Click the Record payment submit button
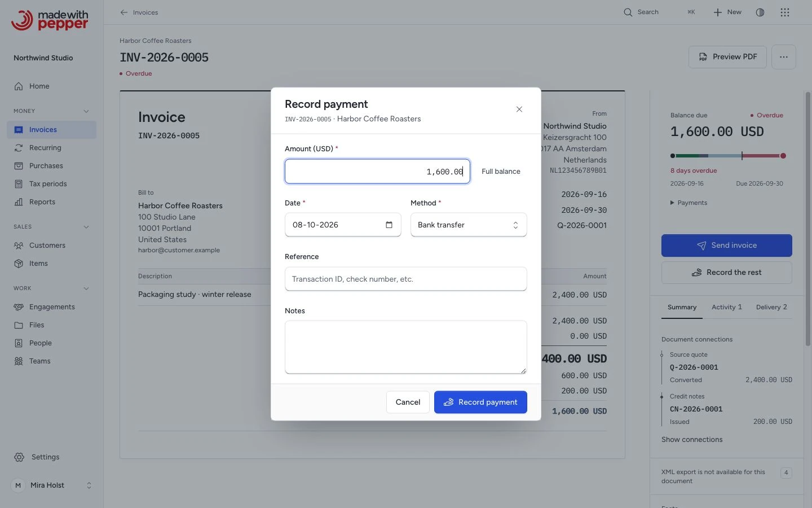This screenshot has width=812, height=508. [480, 402]
